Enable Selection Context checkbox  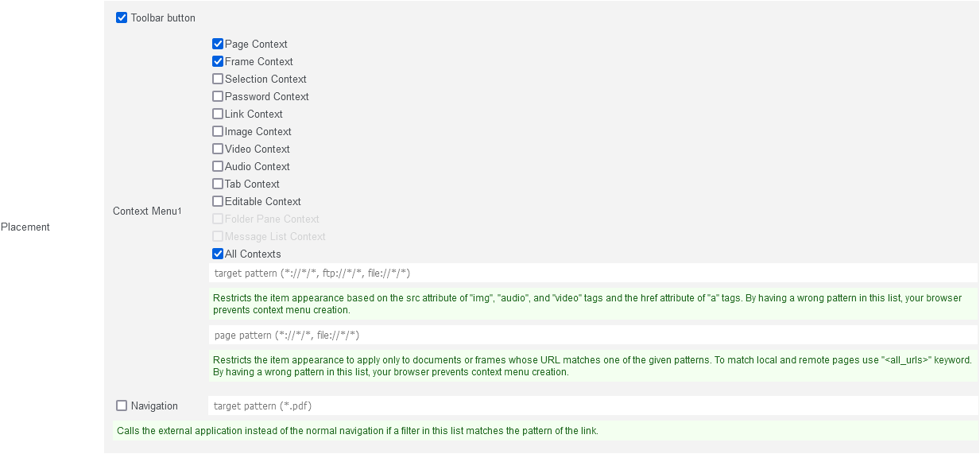pos(218,80)
